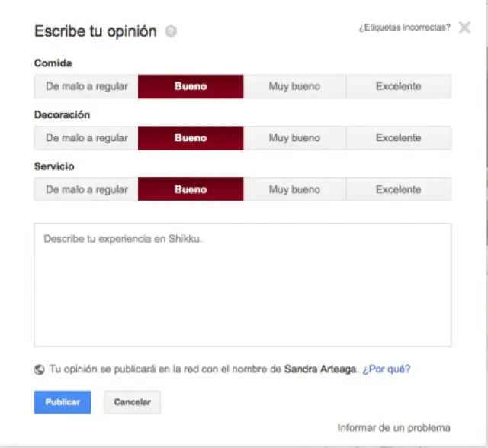The width and height of the screenshot is (488, 448).
Task: Rate Decoración as Muy bueno
Action: click(294, 138)
